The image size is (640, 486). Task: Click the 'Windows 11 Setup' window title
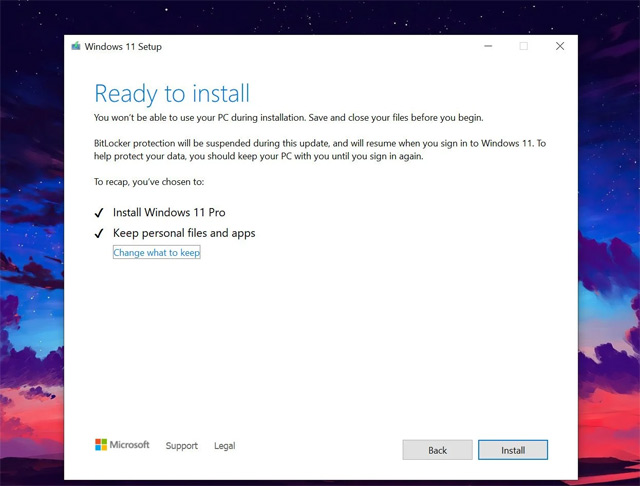pyautogui.click(x=123, y=47)
